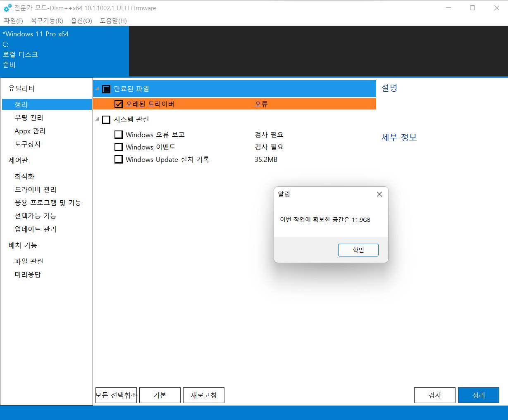This screenshot has width=508, height=420.
Task: Open 부팅 관리 in the sidebar
Action: click(x=29, y=118)
